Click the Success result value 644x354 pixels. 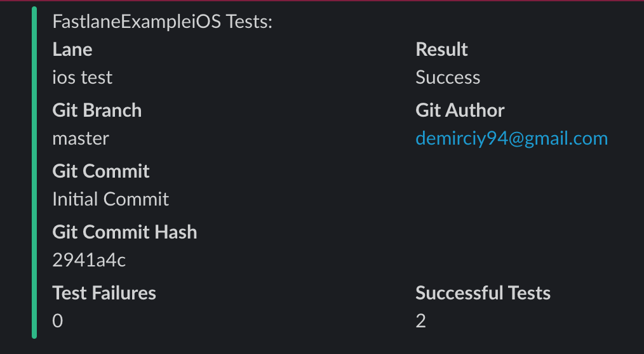point(448,77)
